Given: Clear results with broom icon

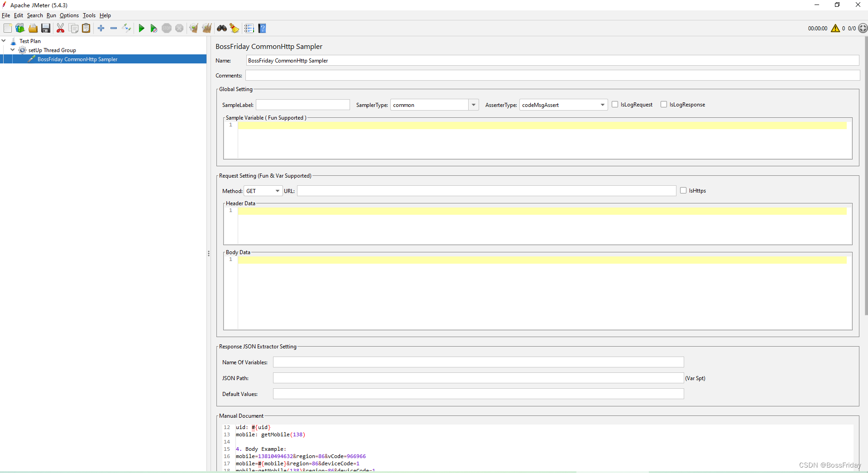Looking at the screenshot, I should pos(194,28).
